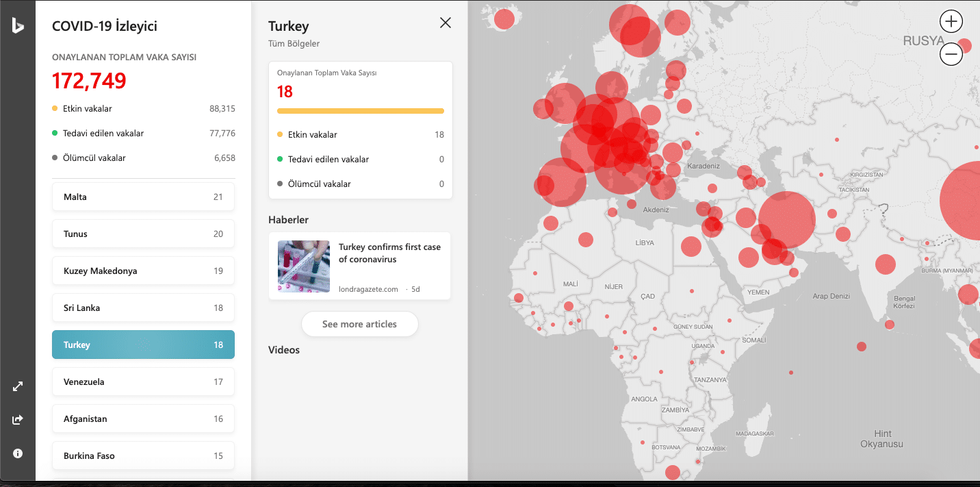Close the Turkey details panel
Screen dimensions: 980x487
[x=446, y=23]
